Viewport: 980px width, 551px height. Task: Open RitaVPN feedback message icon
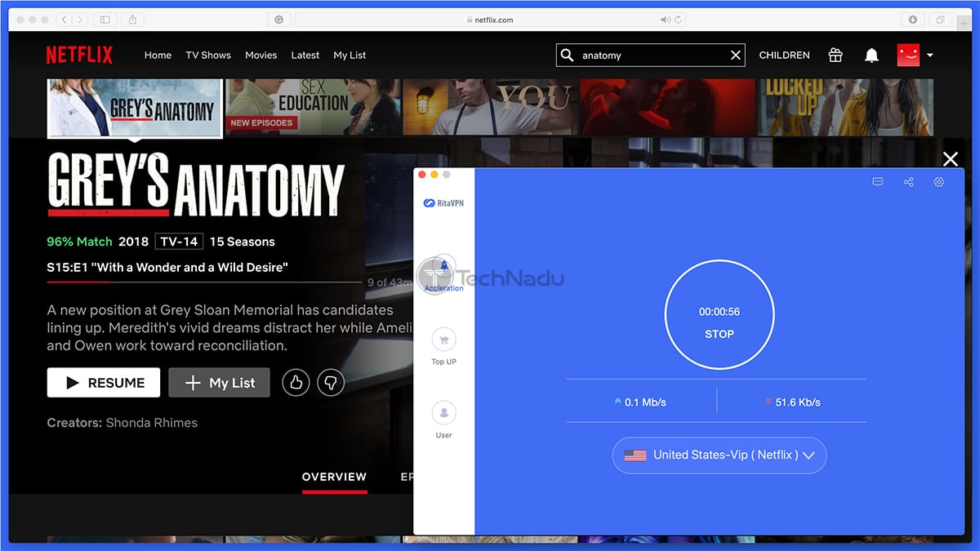tap(878, 182)
